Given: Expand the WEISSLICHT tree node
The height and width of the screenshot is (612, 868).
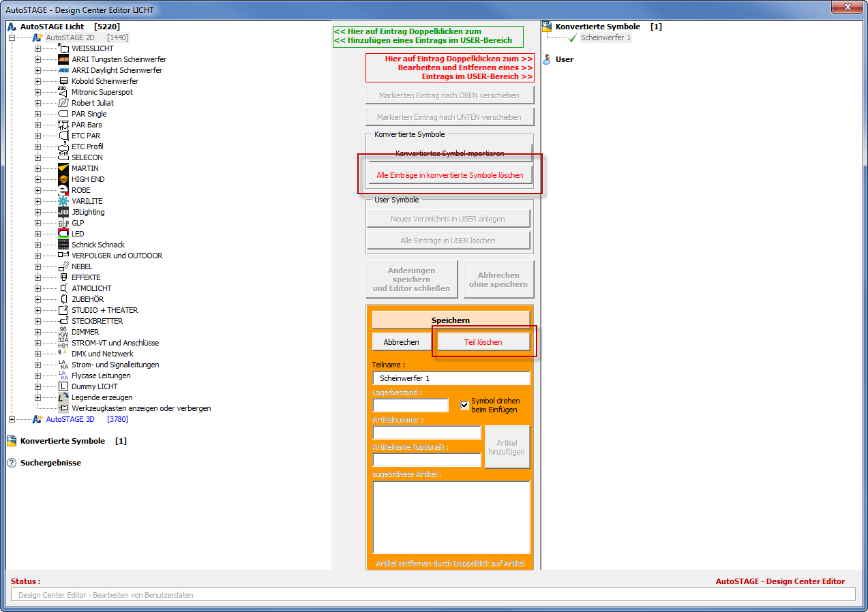Looking at the screenshot, I should coord(38,48).
